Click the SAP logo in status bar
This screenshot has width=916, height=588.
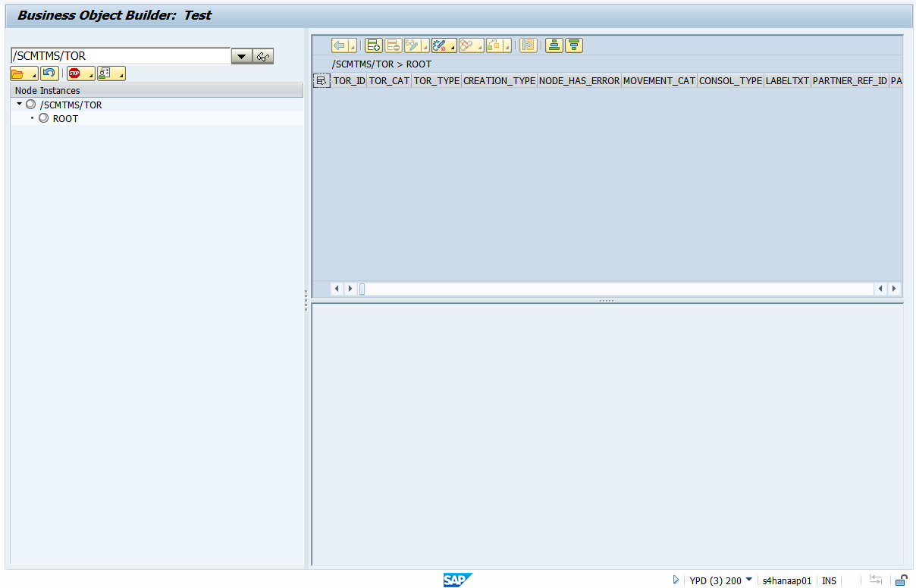458,580
